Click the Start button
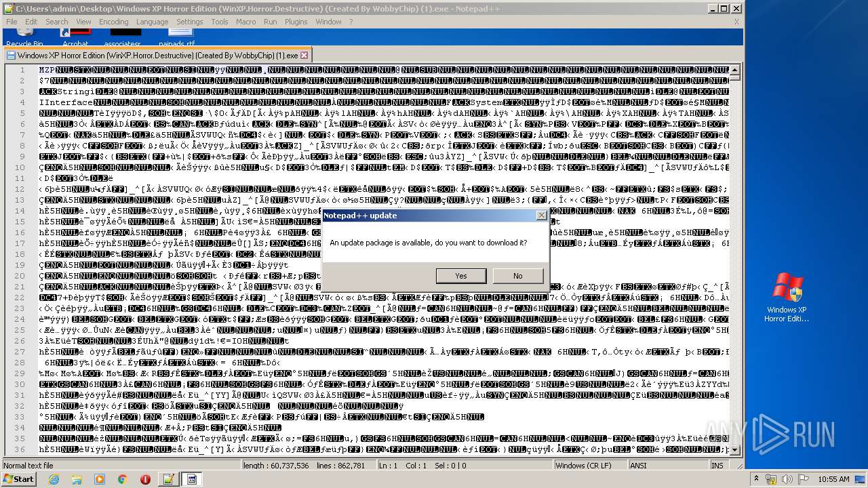Viewport: 868px width, 488px height. (x=19, y=479)
